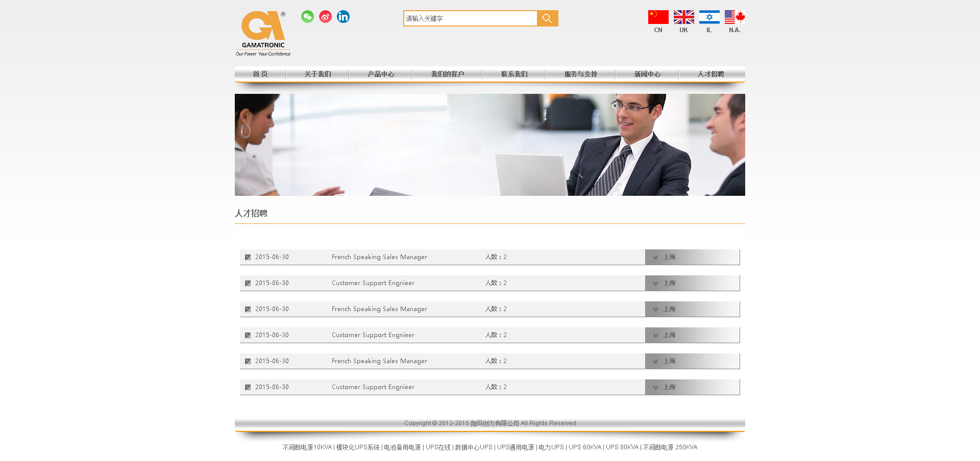The height and width of the screenshot is (461, 980).
Task: Choose the Israel IL flag
Action: pyautogui.click(x=709, y=17)
